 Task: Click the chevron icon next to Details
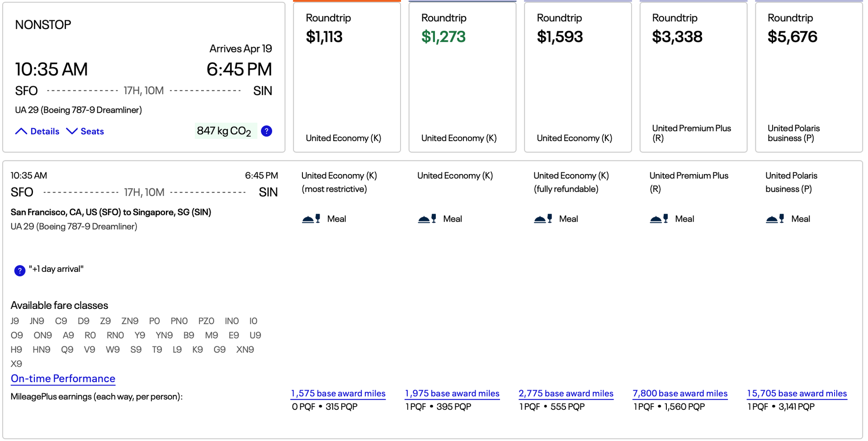20,131
